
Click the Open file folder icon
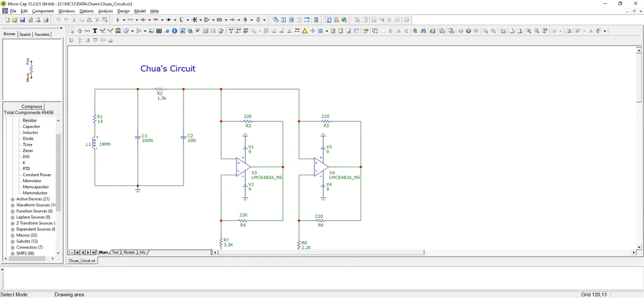pyautogui.click(x=14, y=20)
